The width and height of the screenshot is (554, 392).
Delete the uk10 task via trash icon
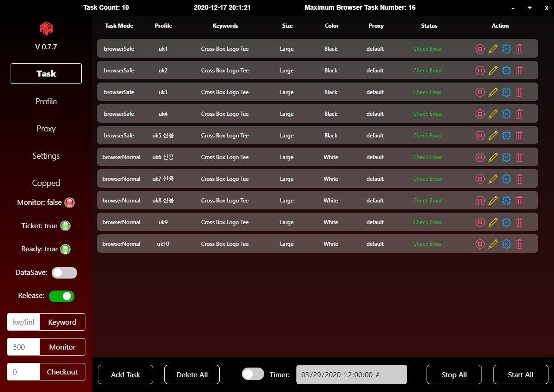[x=519, y=244]
